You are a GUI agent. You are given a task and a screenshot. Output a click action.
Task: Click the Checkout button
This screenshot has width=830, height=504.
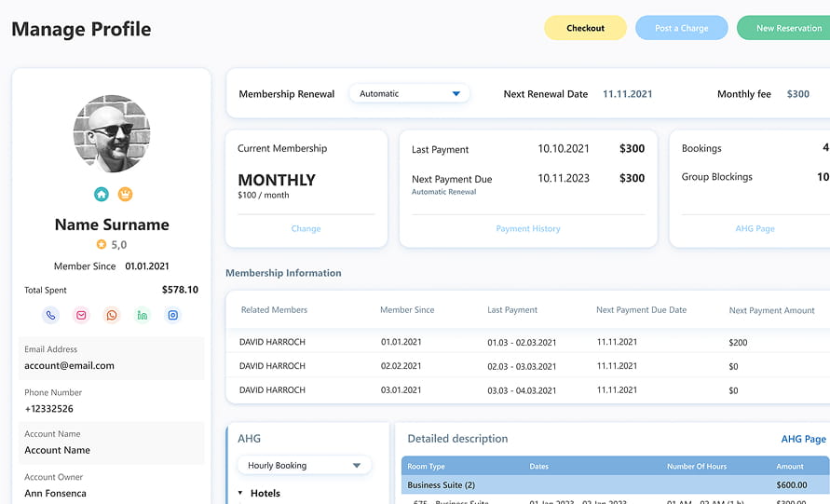click(585, 28)
